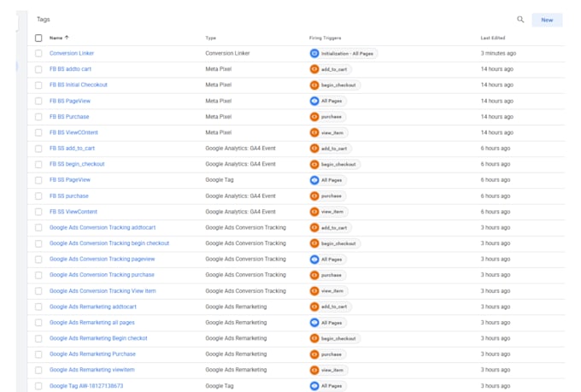This screenshot has width=581, height=392.
Task: Click All Pages icon for Conversion Tracking pageview
Action: click(x=314, y=260)
